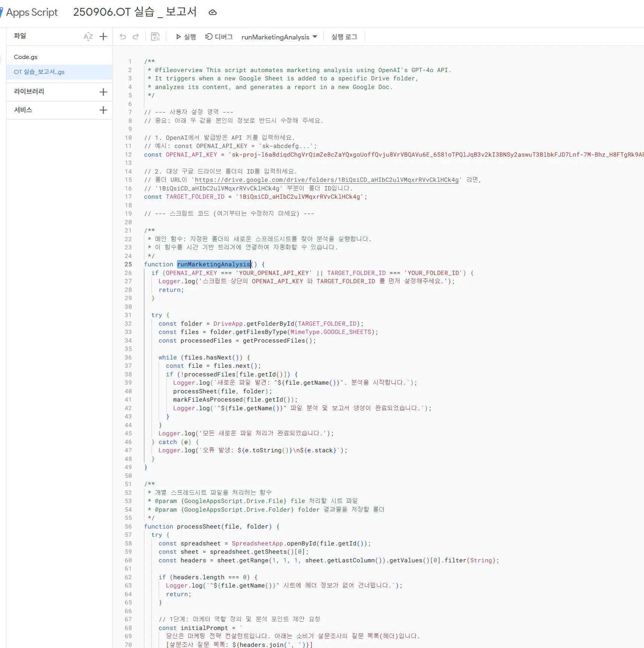Screen dimensions: 644x648
Task: Add a service with the plus icon
Action: click(x=103, y=110)
